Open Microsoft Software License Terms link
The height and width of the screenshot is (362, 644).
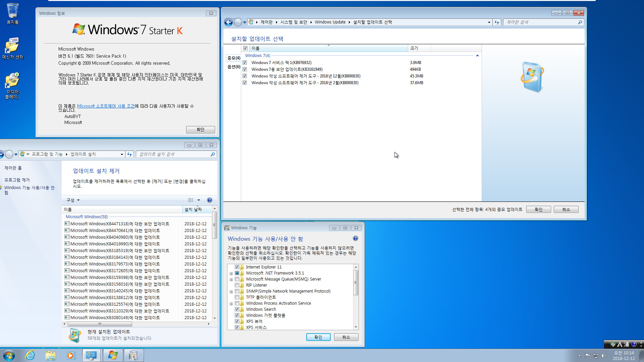[x=106, y=106]
